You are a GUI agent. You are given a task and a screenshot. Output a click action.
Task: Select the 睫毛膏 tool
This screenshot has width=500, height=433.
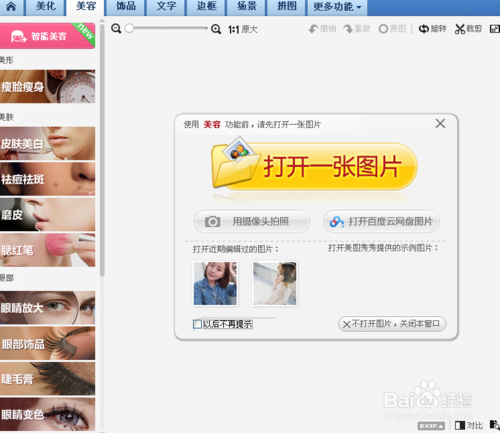point(47,379)
